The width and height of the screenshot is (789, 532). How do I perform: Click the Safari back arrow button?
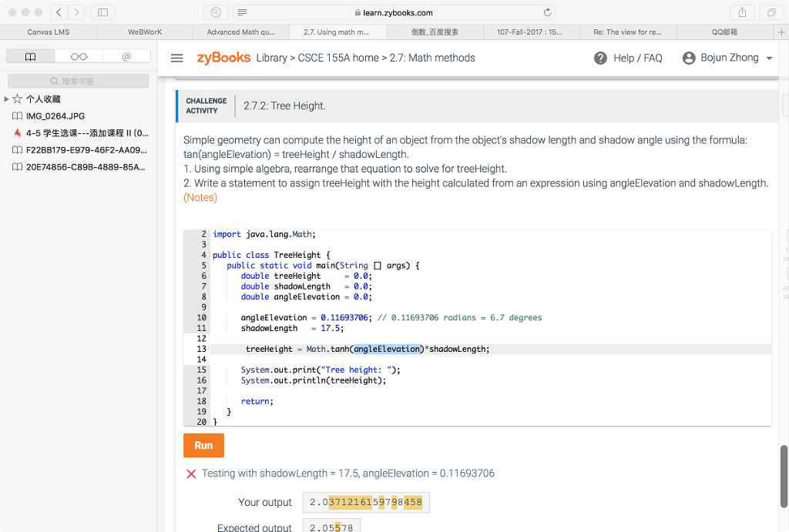60,12
